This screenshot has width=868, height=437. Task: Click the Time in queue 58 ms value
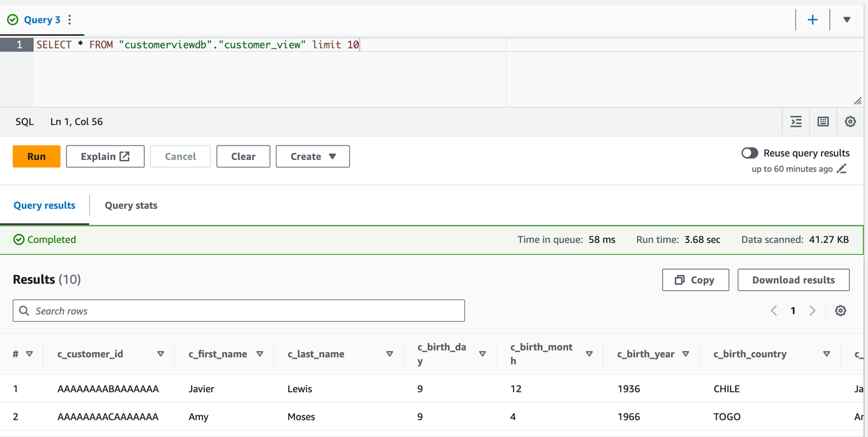coord(602,240)
